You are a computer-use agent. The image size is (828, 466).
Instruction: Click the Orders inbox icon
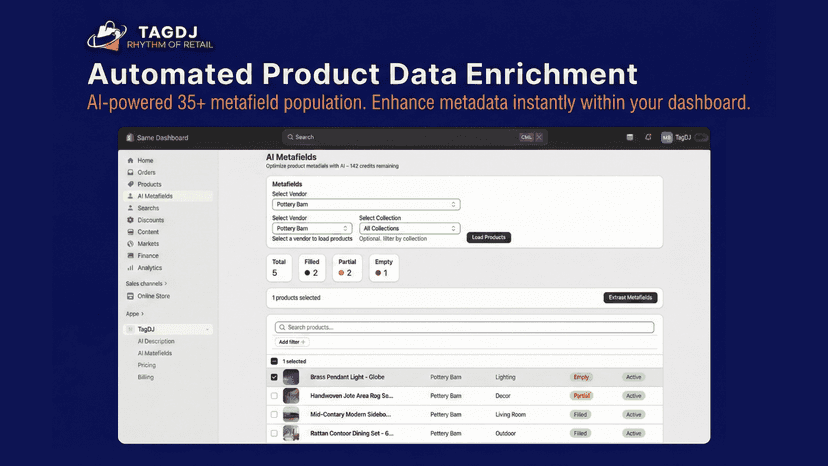pyautogui.click(x=130, y=172)
